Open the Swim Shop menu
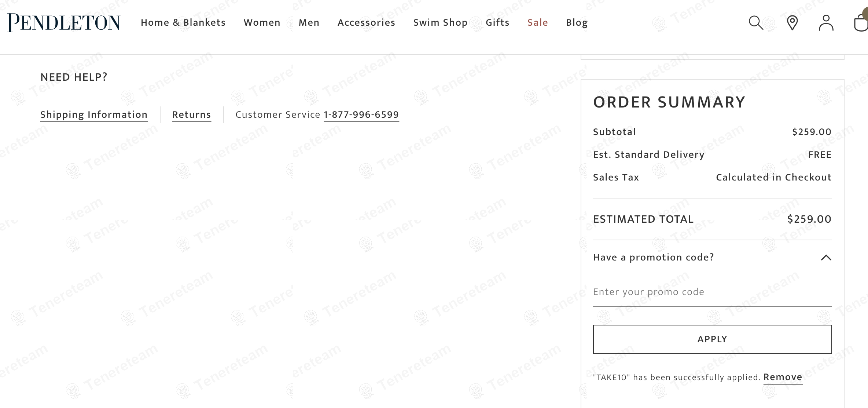 coord(440,23)
